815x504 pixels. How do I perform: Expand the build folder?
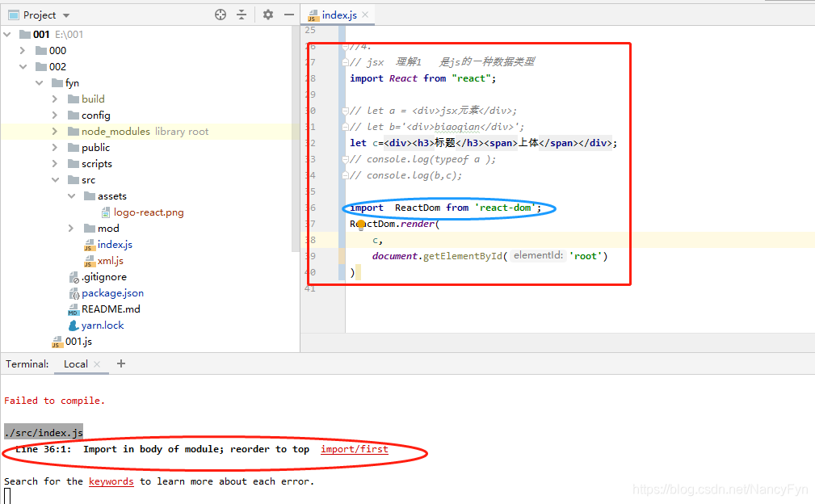pyautogui.click(x=55, y=99)
